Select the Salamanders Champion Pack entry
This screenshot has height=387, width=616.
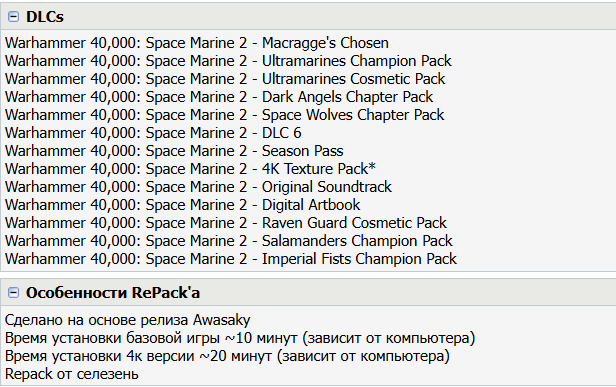(229, 241)
